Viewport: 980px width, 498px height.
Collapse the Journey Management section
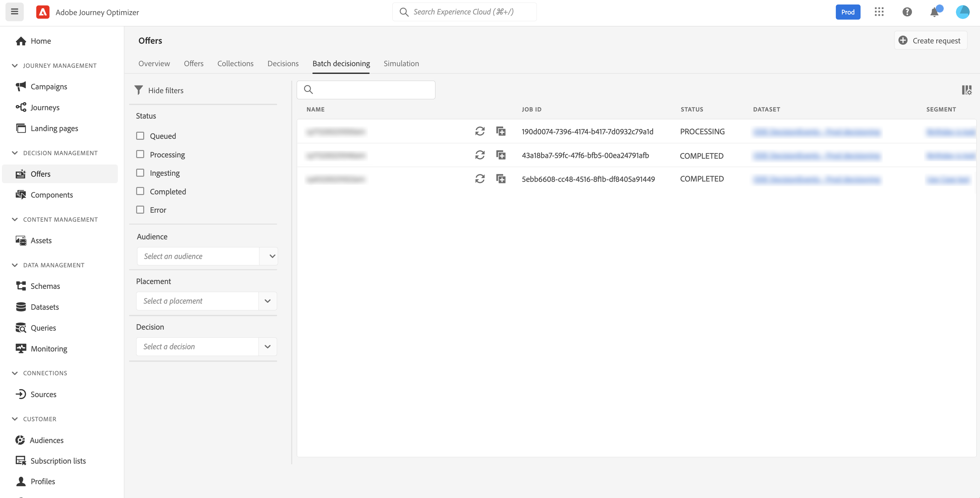pyautogui.click(x=15, y=66)
